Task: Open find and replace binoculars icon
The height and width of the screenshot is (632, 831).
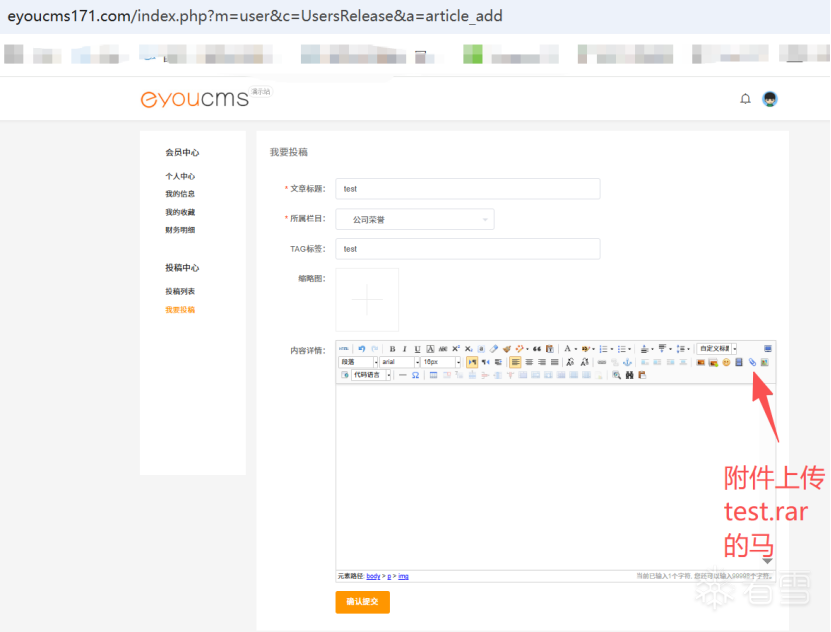Action: pos(630,375)
